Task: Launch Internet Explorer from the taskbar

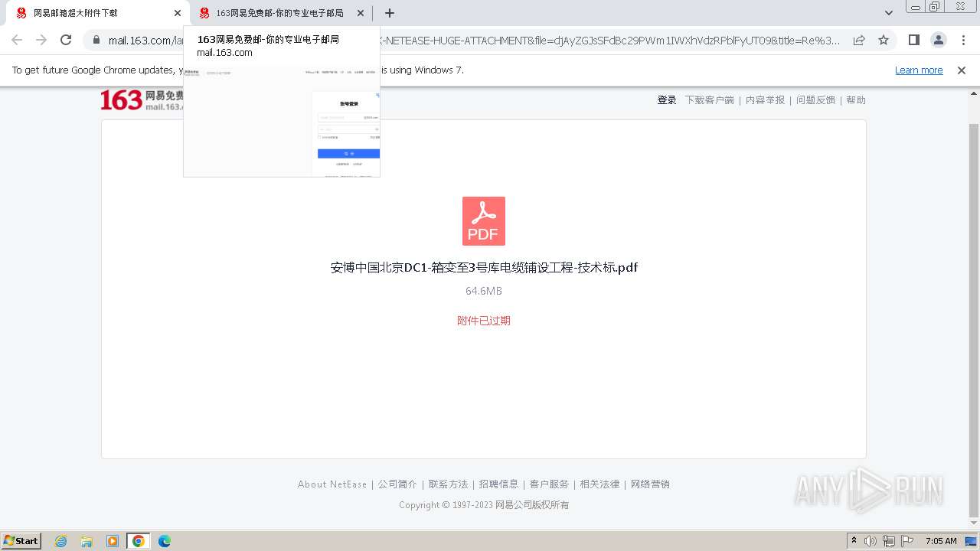Action: point(60,541)
